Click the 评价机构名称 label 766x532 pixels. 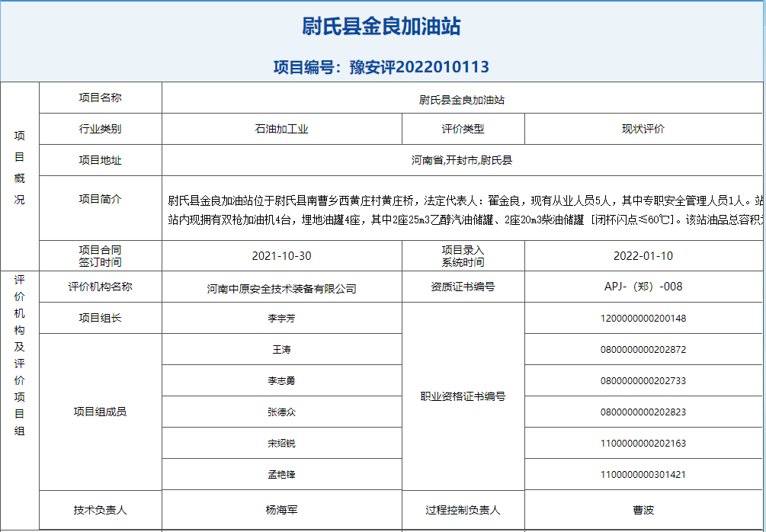pyautogui.click(x=100, y=287)
